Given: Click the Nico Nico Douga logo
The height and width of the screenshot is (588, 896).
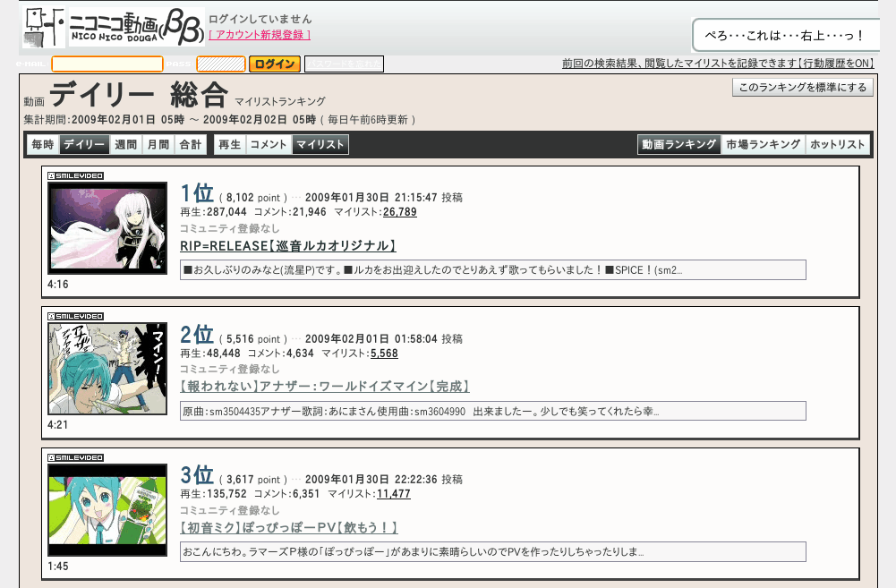Looking at the screenshot, I should (x=136, y=27).
